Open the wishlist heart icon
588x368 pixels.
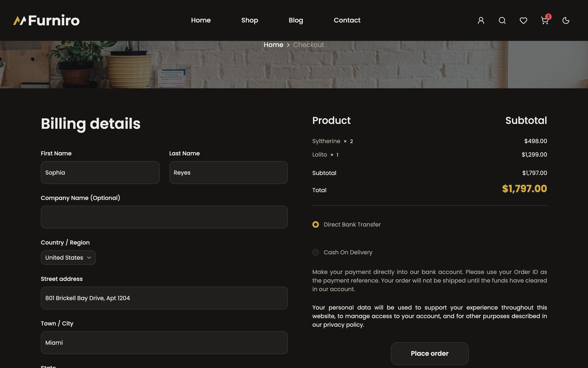click(523, 20)
